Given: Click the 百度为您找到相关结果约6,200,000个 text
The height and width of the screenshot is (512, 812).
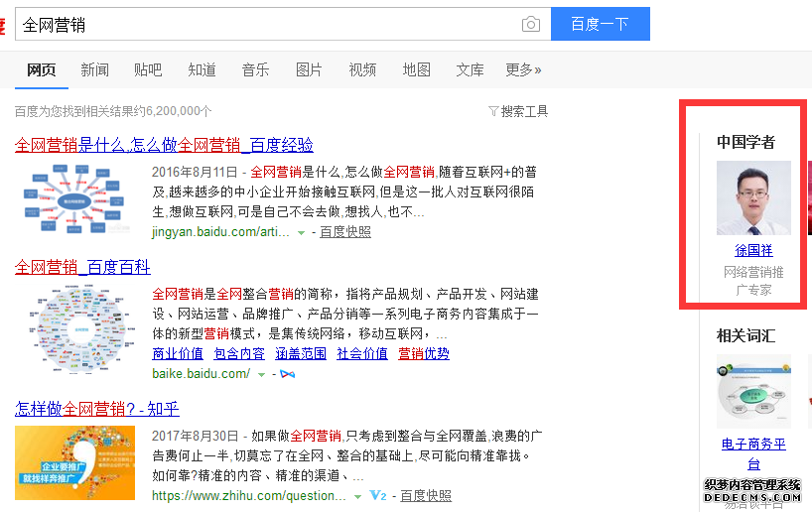Looking at the screenshot, I should 113,111.
